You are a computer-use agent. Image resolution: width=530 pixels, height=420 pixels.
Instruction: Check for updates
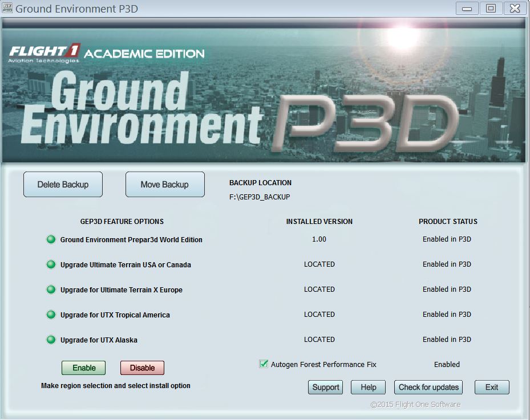pos(428,388)
